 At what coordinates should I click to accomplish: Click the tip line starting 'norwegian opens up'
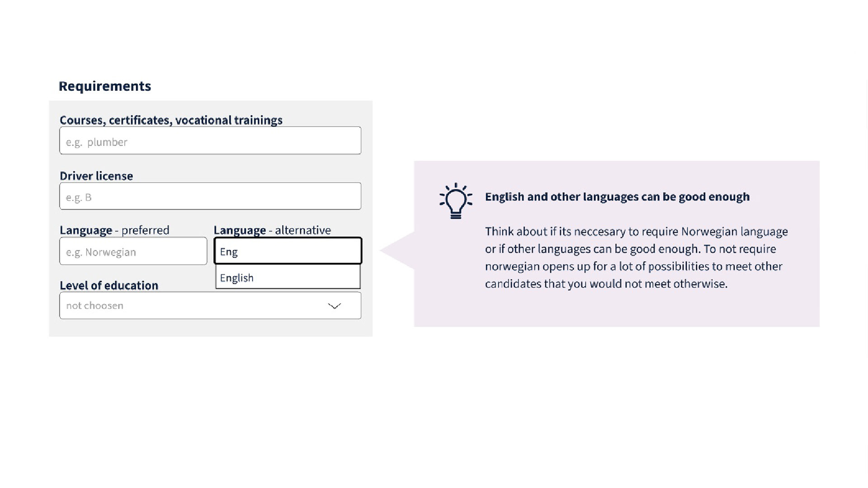(x=633, y=266)
